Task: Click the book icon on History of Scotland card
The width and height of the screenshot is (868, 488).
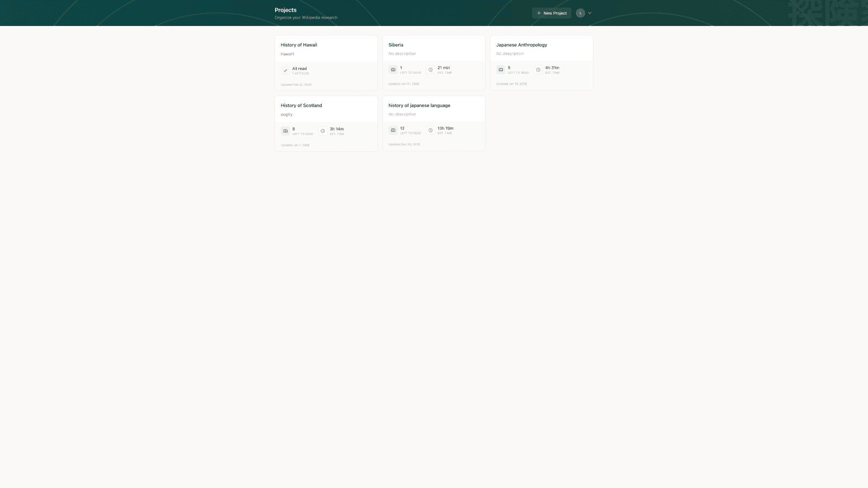Action: click(x=285, y=131)
